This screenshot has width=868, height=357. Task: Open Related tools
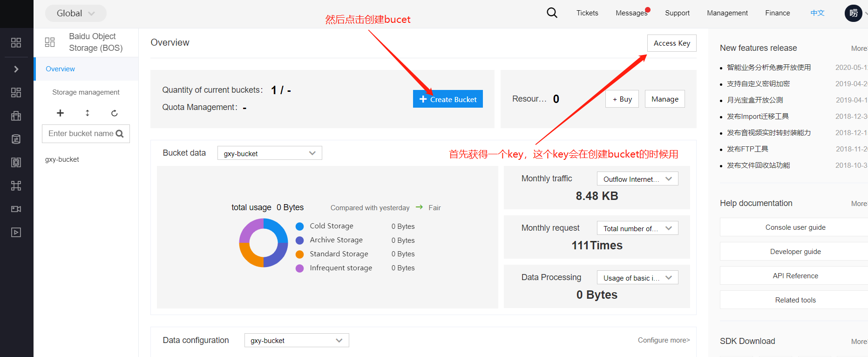click(x=795, y=300)
